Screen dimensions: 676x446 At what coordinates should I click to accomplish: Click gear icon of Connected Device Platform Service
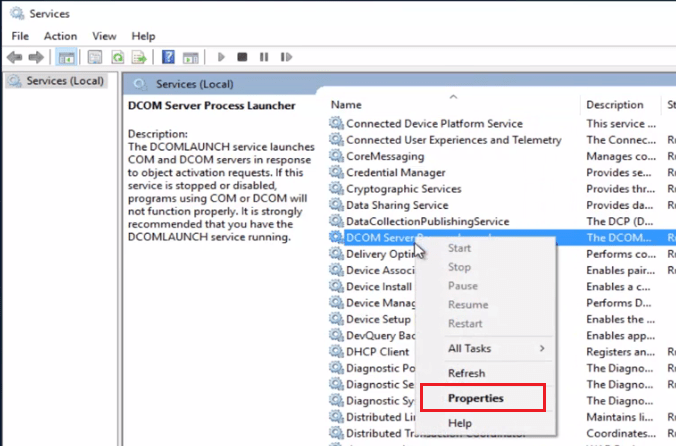pos(336,123)
